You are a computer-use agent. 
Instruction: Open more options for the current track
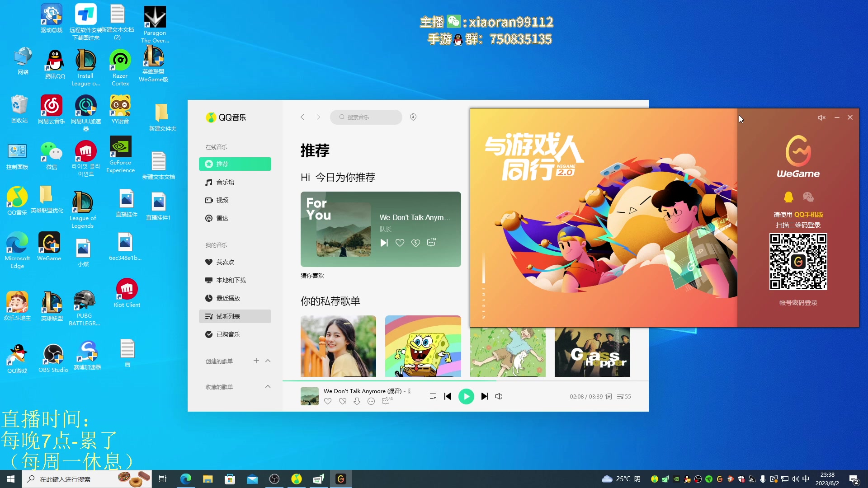click(371, 401)
